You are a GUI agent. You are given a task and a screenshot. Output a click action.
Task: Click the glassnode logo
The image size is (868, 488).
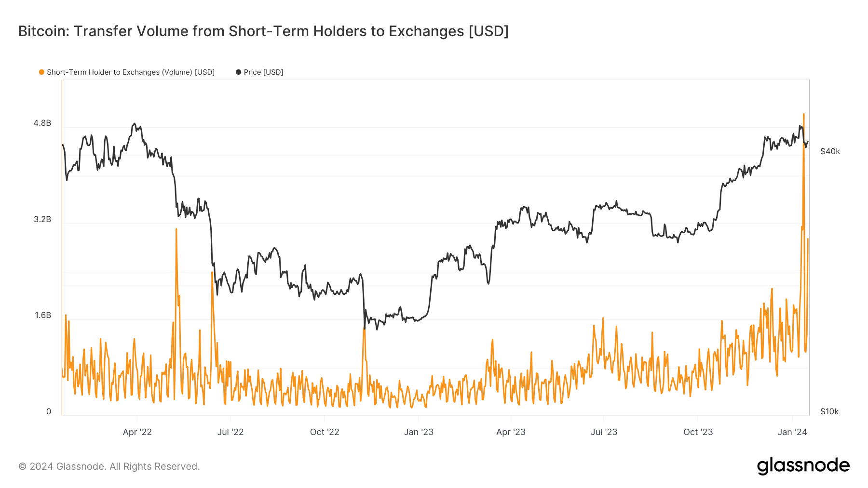click(x=803, y=466)
